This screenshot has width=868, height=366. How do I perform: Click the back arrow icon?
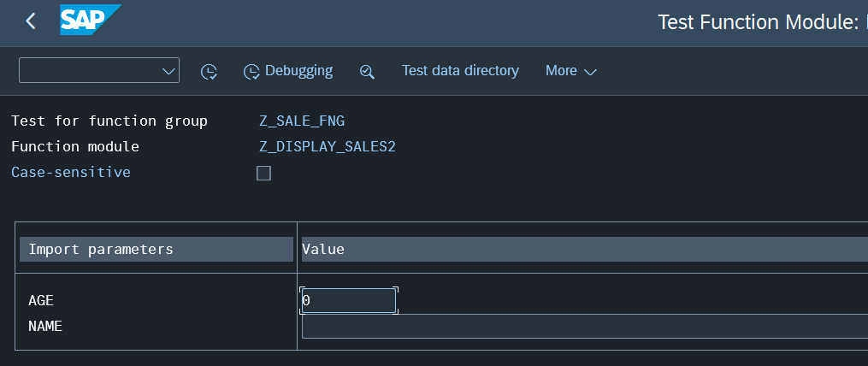[31, 21]
